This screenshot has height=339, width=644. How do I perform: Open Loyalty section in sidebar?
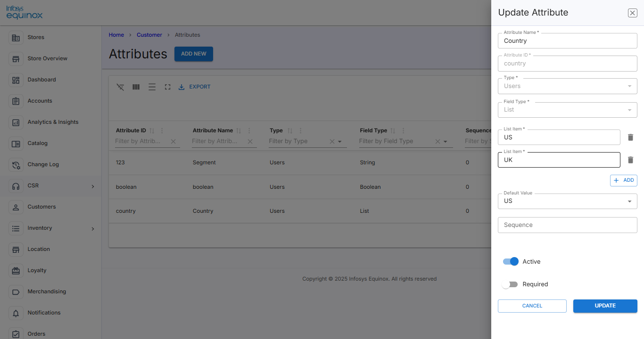37,270
